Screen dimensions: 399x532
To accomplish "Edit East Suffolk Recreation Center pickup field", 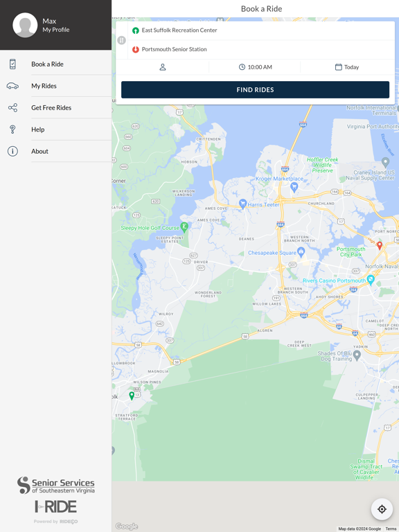I will click(261, 30).
